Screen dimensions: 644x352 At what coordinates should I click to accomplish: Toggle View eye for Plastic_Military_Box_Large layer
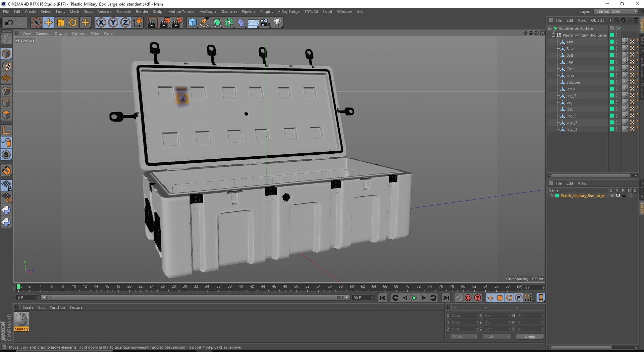(618, 196)
